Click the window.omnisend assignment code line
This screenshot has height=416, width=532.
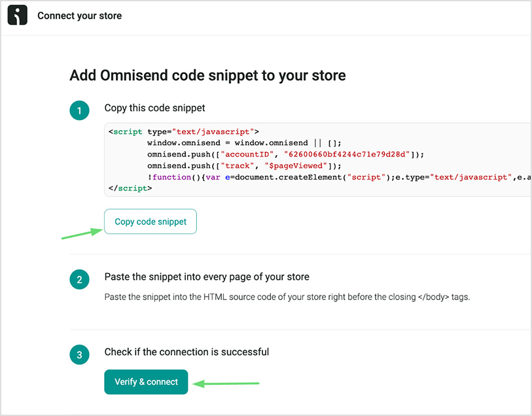[x=244, y=143]
